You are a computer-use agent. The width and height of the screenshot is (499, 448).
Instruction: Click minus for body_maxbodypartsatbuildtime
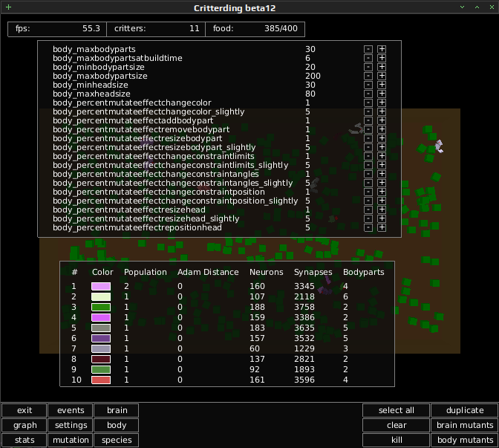click(x=368, y=58)
